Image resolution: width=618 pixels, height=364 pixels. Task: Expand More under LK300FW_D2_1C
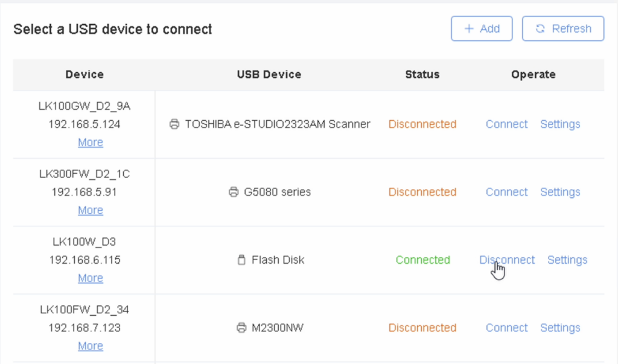[91, 210]
